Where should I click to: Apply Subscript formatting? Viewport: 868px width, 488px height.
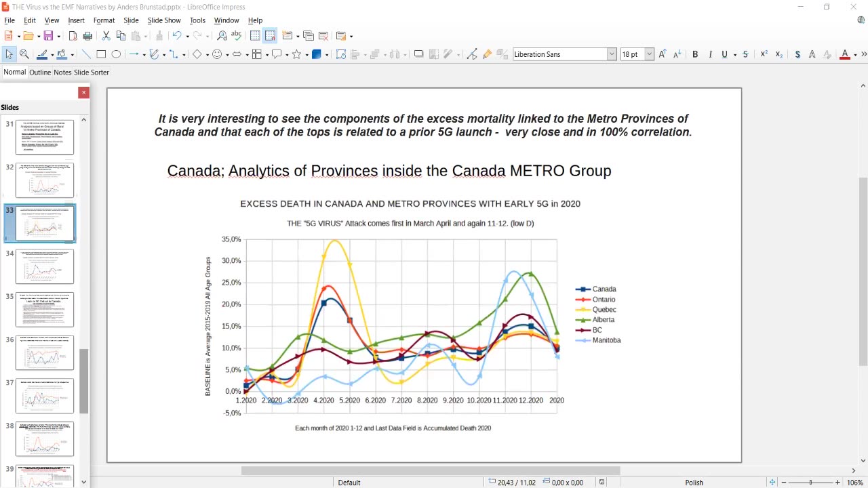point(779,54)
